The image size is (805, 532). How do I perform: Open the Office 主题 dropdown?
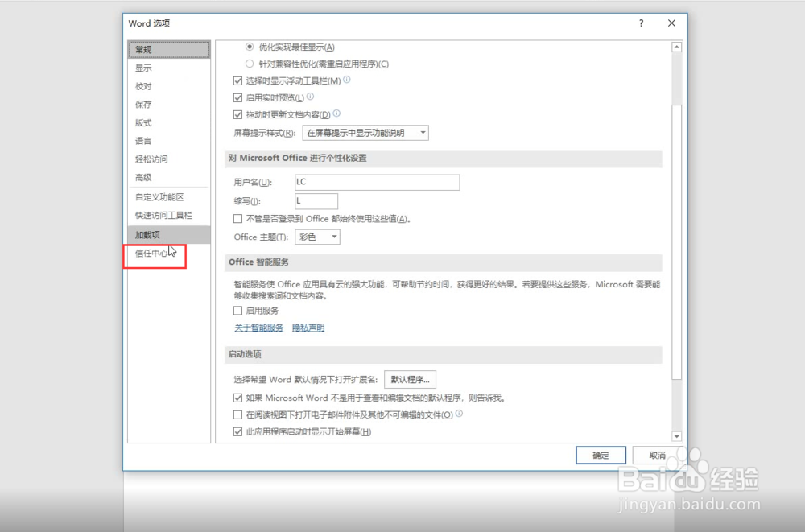tap(317, 237)
